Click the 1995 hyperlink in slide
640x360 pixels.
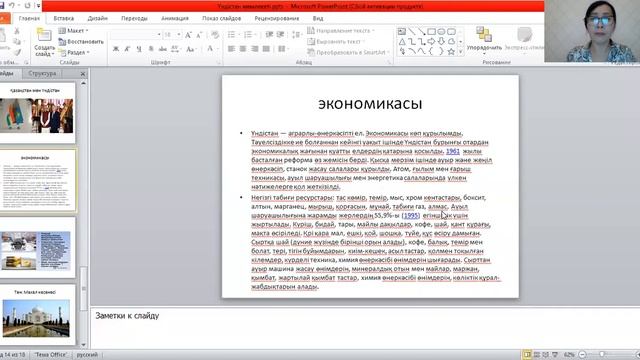pos(411,215)
